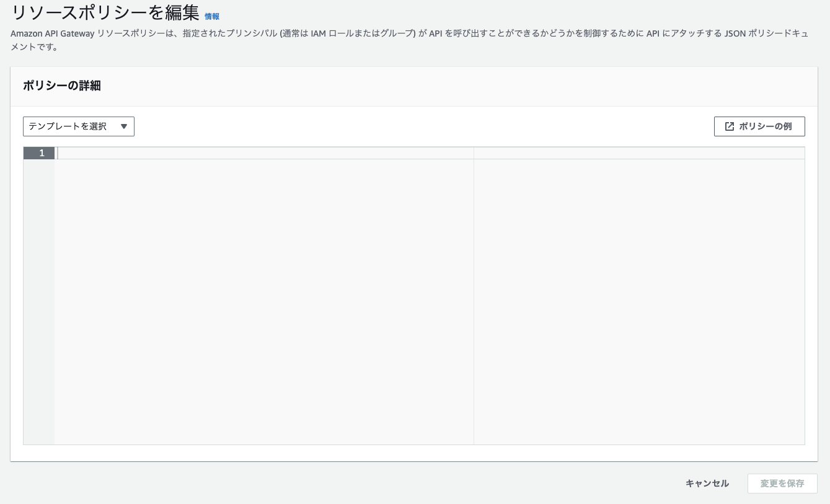Click external-link icon in ポリシーの例 button
Viewport: 830px width, 504px height.
730,126
